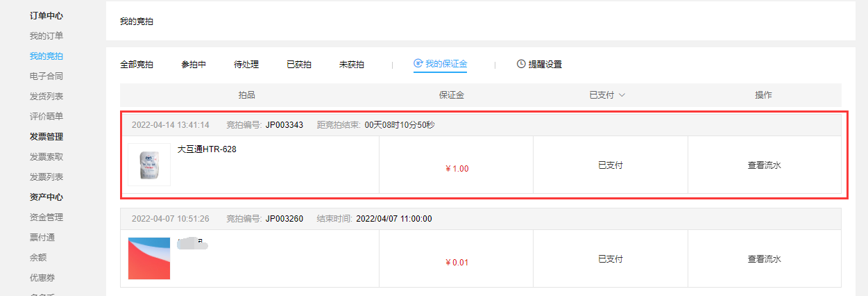This screenshot has height=296, width=868.
Task: Click 查看流水 for auction JP003260
Action: click(765, 259)
